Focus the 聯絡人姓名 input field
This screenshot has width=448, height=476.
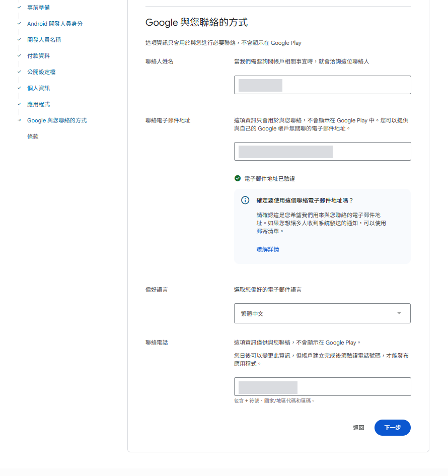pos(323,85)
